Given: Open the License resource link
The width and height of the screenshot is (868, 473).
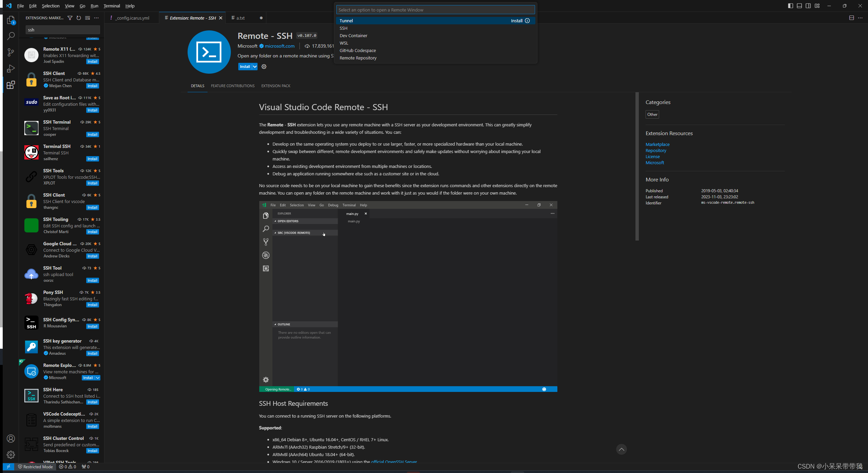Looking at the screenshot, I should [x=653, y=156].
